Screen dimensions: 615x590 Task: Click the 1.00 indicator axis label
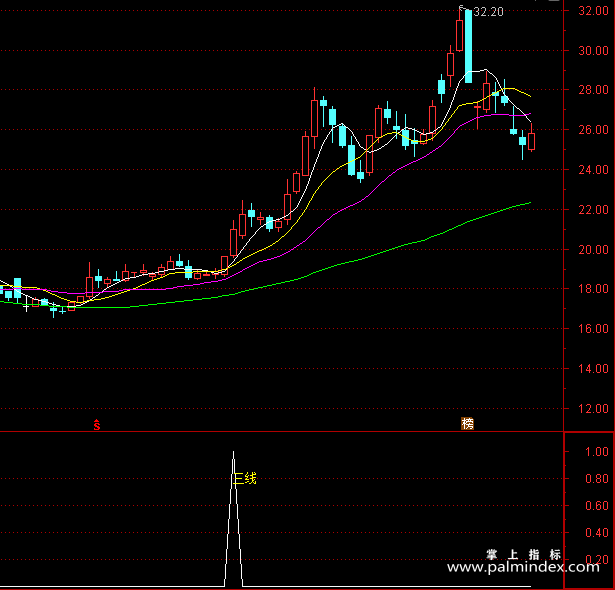click(597, 452)
